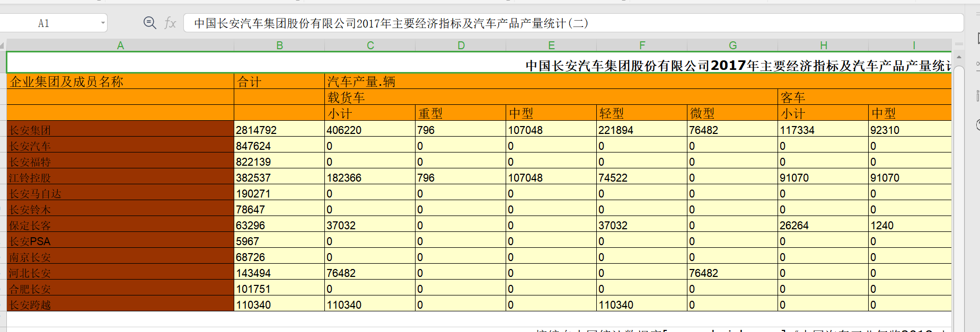Select column G header
This screenshot has height=332, width=980.
[x=732, y=46]
